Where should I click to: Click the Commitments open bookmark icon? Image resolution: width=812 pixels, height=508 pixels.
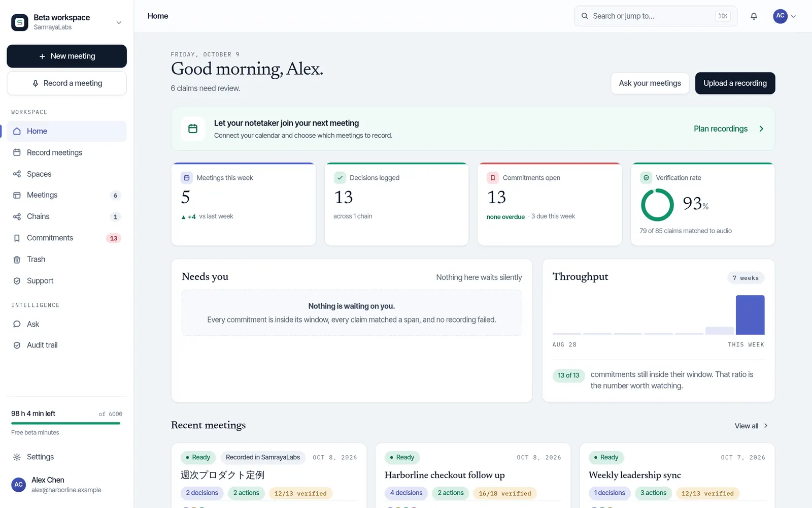(x=492, y=178)
